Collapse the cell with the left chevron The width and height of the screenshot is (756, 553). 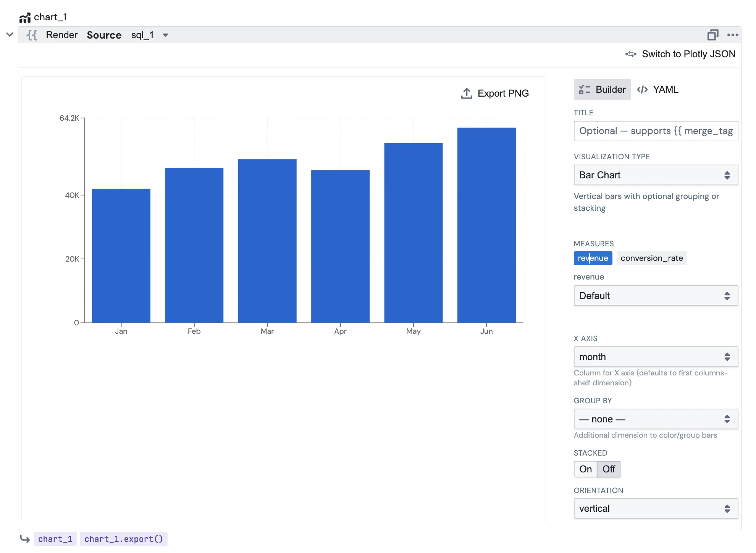coord(10,35)
